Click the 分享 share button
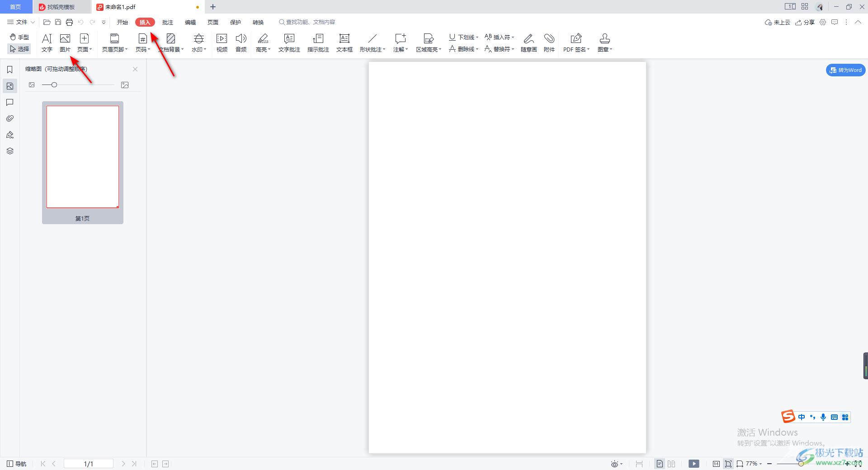The width and height of the screenshot is (868, 470). 805,22
